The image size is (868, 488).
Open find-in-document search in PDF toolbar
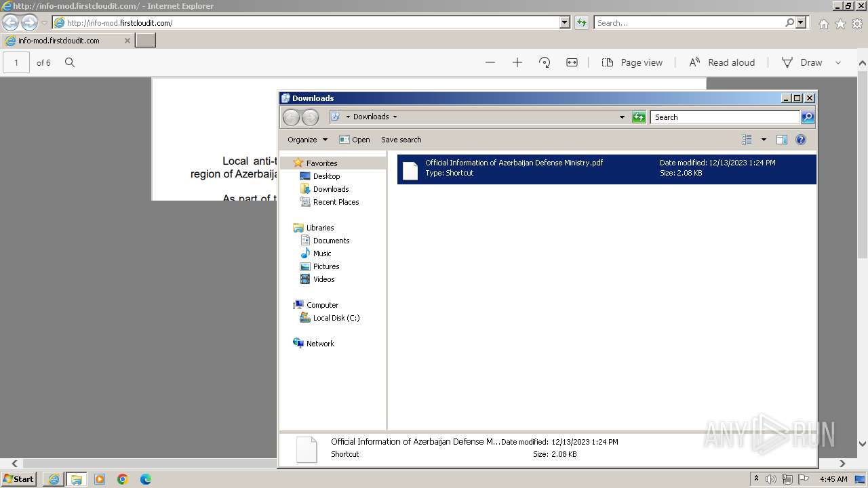[70, 62]
